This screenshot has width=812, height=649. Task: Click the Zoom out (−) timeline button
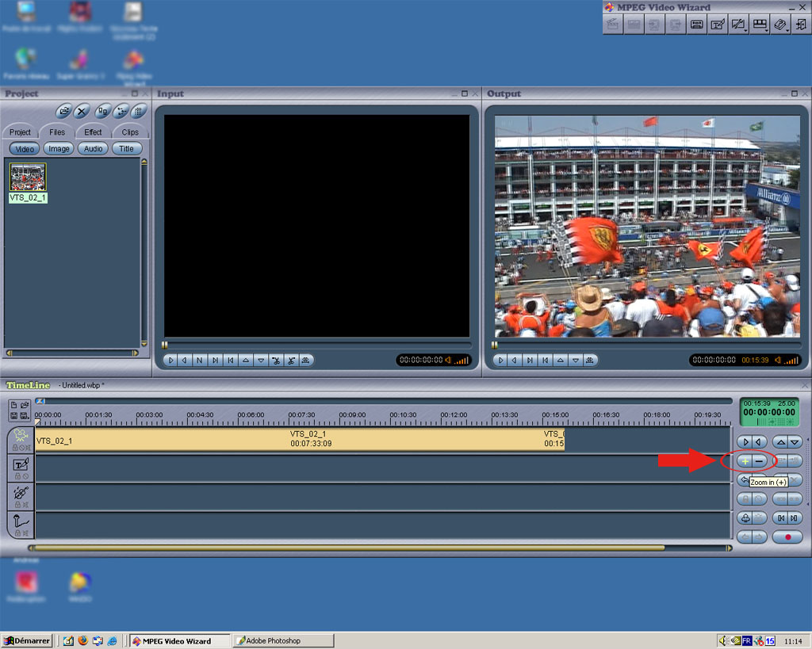click(x=760, y=460)
